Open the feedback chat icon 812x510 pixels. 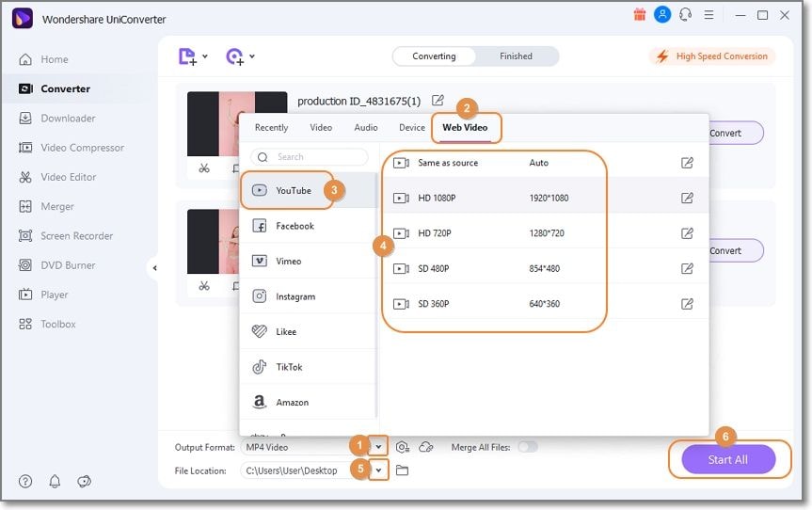pos(84,482)
